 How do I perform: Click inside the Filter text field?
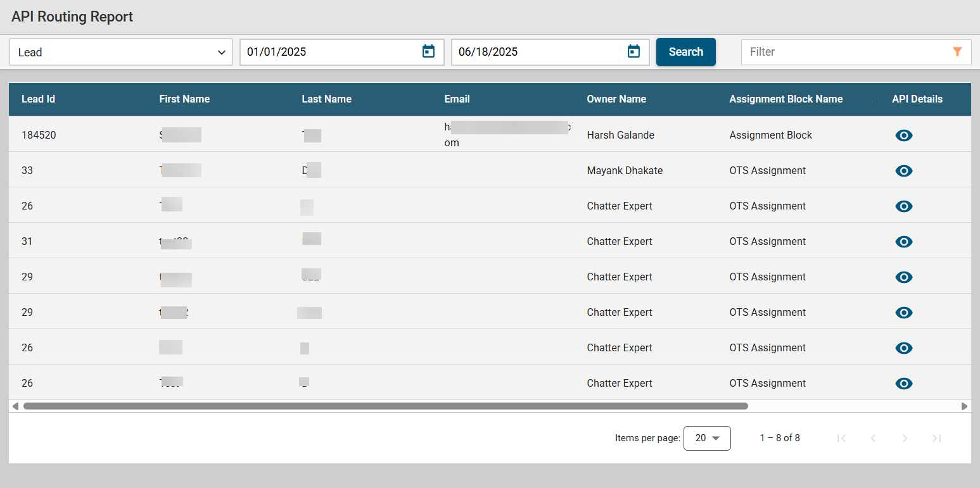point(843,51)
